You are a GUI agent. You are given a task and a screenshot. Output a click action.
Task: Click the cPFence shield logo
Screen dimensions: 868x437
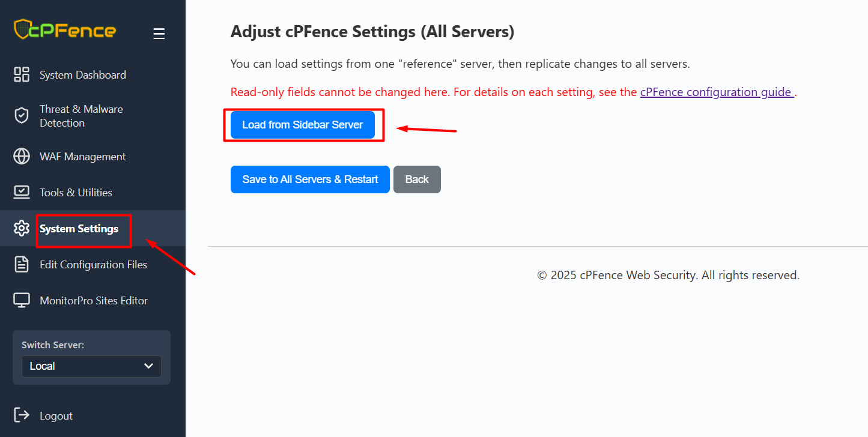tap(22, 29)
